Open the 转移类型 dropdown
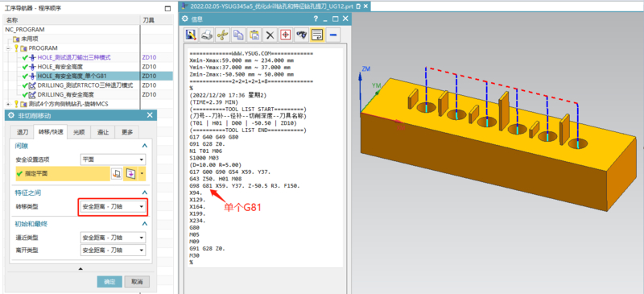644x294 pixels. (113, 207)
